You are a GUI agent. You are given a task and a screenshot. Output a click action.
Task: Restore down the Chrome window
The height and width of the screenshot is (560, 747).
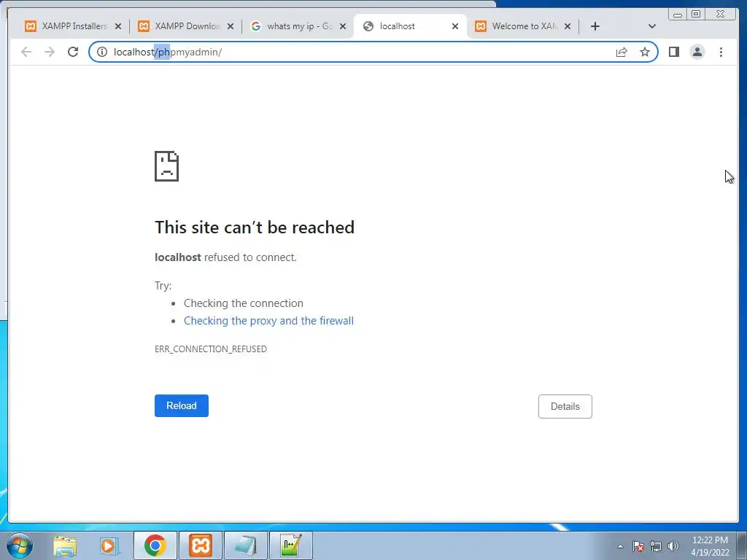click(x=695, y=15)
